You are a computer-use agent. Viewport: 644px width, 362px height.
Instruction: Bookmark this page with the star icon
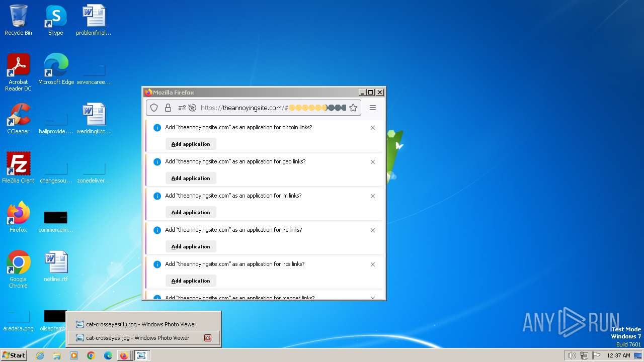click(x=353, y=108)
